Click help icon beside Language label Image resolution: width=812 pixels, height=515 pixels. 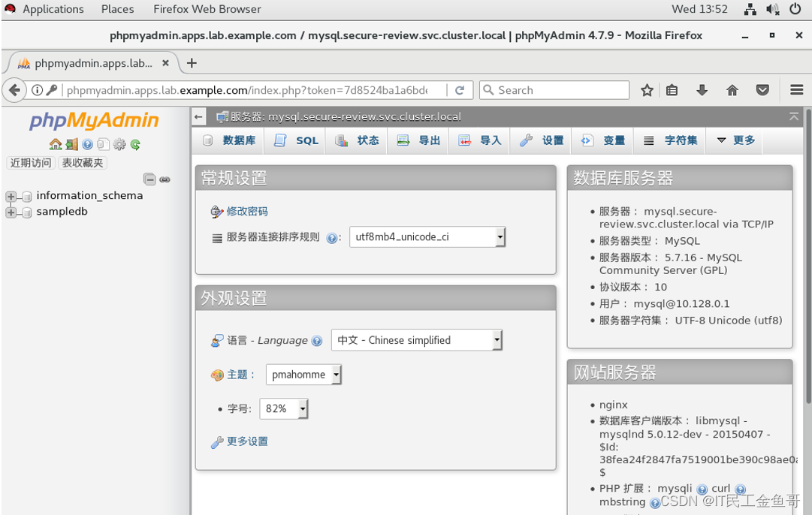point(317,341)
